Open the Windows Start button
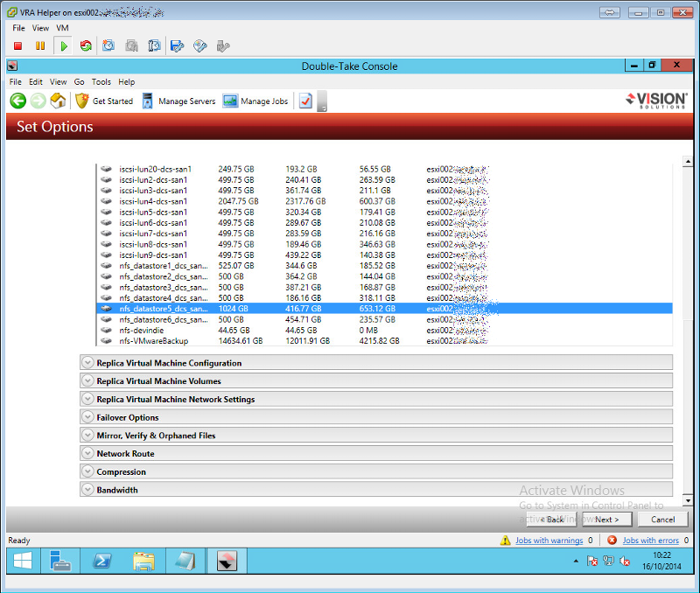Viewport: 700px width, 593px height. [x=23, y=561]
